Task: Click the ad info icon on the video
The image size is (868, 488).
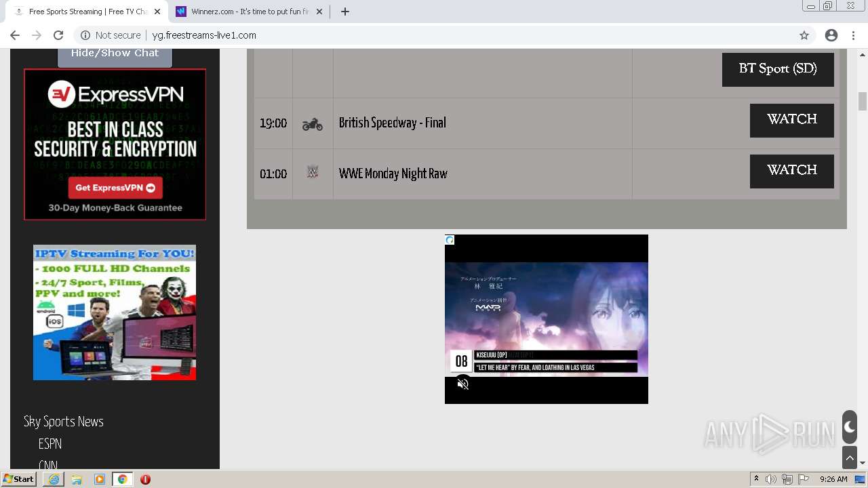Action: point(450,240)
